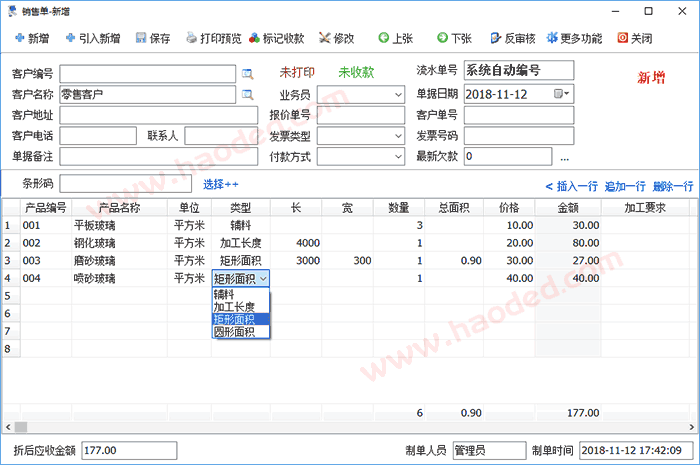Image resolution: width=700 pixels, height=465 pixels.
Task: Open the 发票类型 dropdown
Action: [x=398, y=136]
